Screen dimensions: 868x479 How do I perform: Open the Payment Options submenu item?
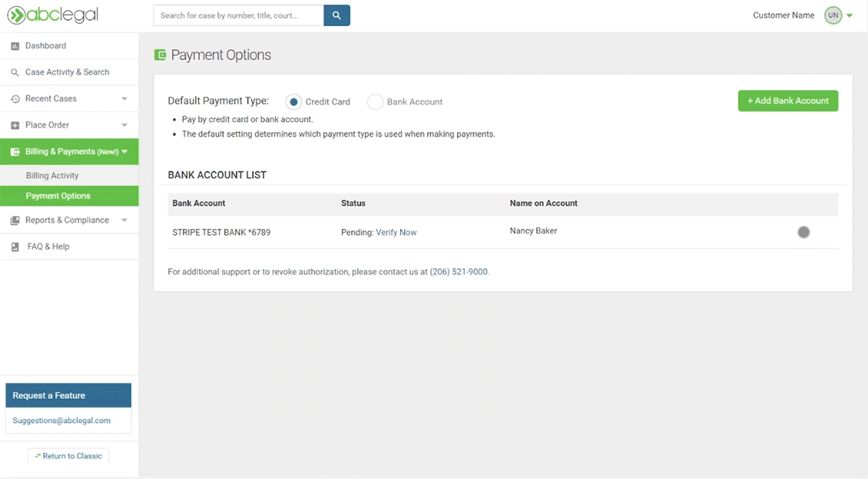tap(58, 196)
